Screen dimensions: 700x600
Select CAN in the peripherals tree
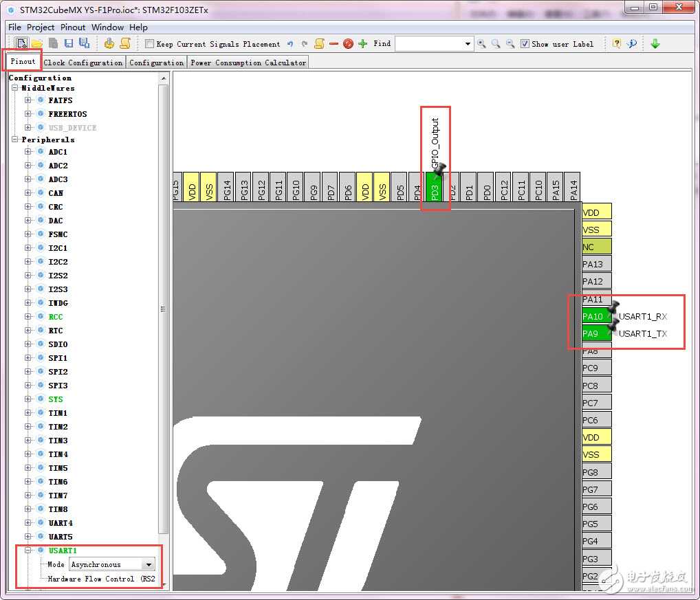(56, 193)
